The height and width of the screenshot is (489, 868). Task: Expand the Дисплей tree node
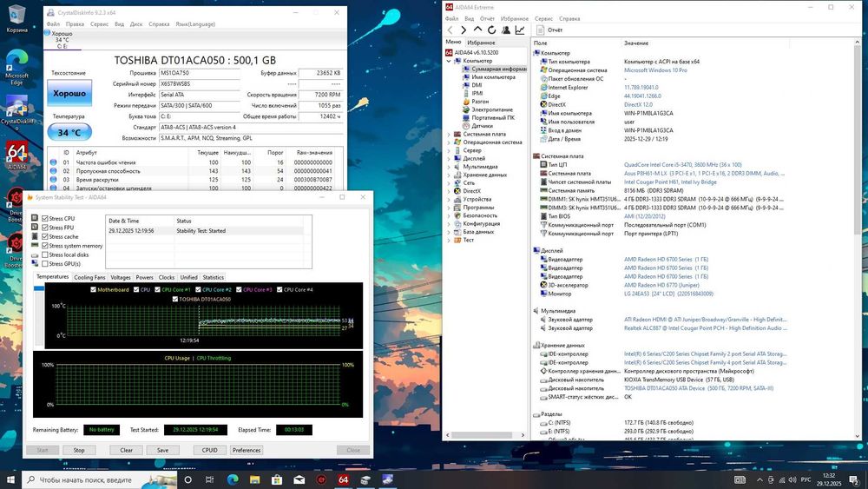pos(449,158)
